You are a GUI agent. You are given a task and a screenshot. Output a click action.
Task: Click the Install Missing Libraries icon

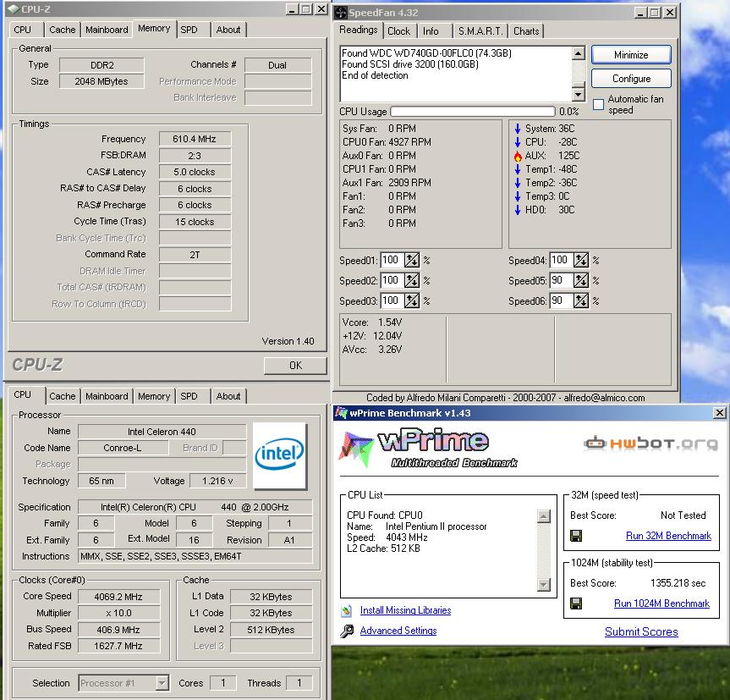pos(346,610)
